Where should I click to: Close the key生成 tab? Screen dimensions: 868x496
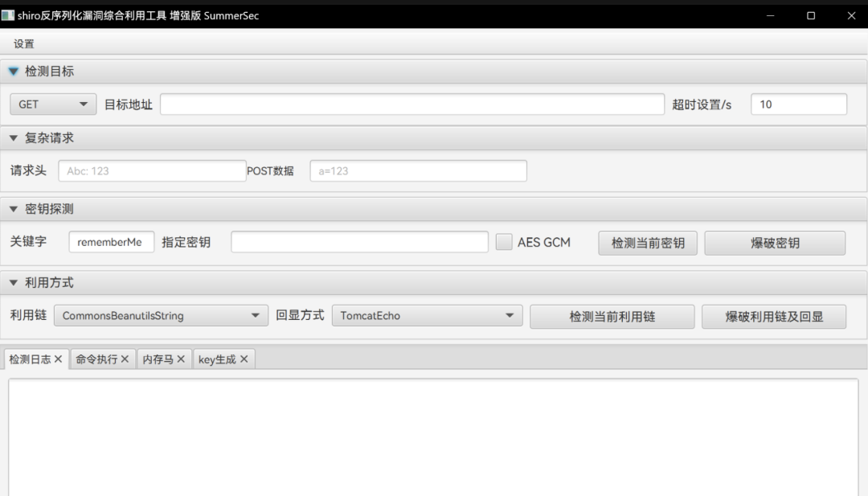pos(244,359)
